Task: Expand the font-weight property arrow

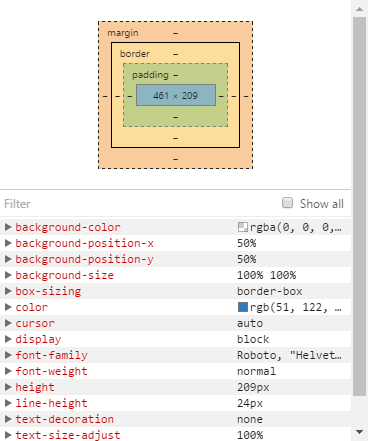Action: point(8,371)
